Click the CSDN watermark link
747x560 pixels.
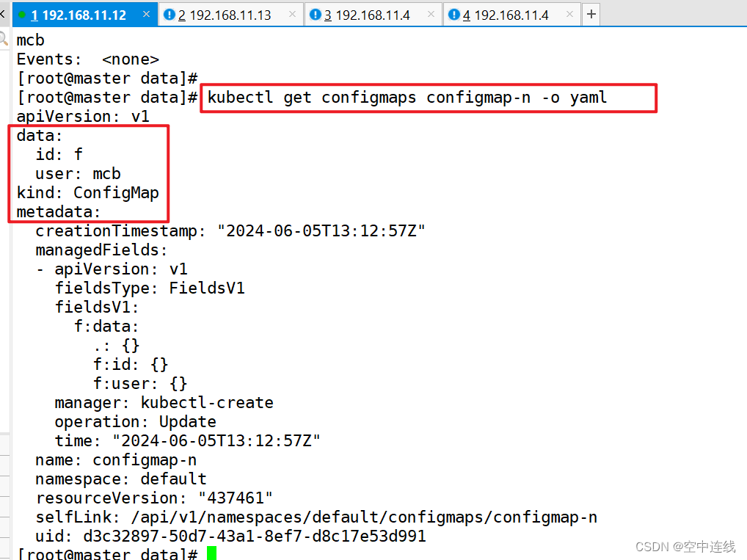click(x=684, y=546)
